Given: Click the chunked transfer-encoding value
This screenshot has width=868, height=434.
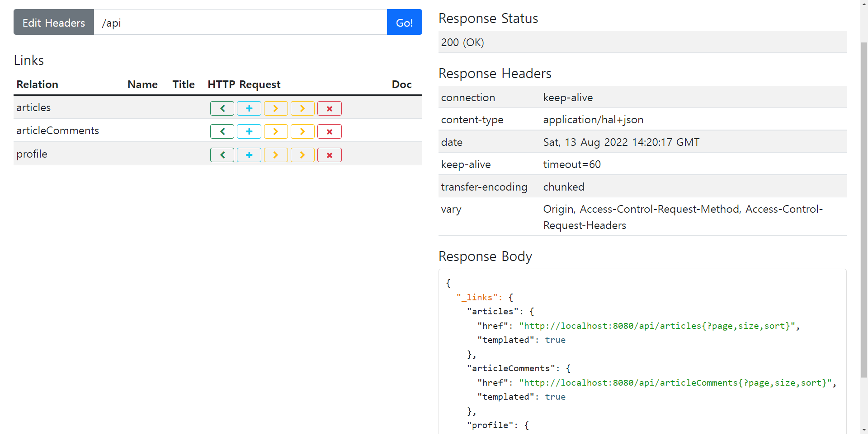Looking at the screenshot, I should click(x=564, y=187).
